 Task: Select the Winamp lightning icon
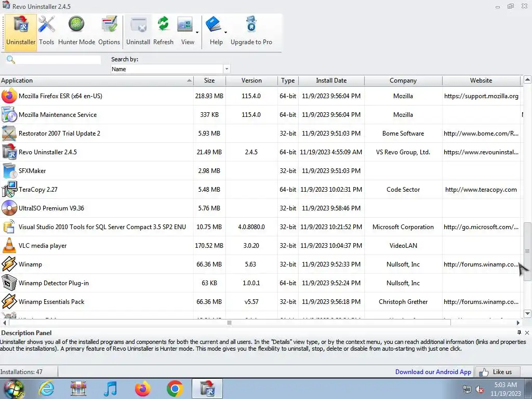pos(9,264)
